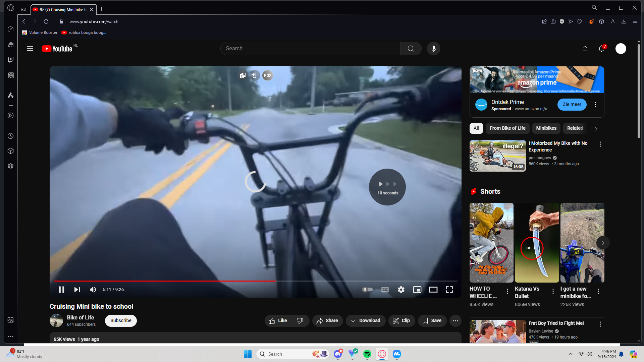Select the Related chip

(x=575, y=128)
